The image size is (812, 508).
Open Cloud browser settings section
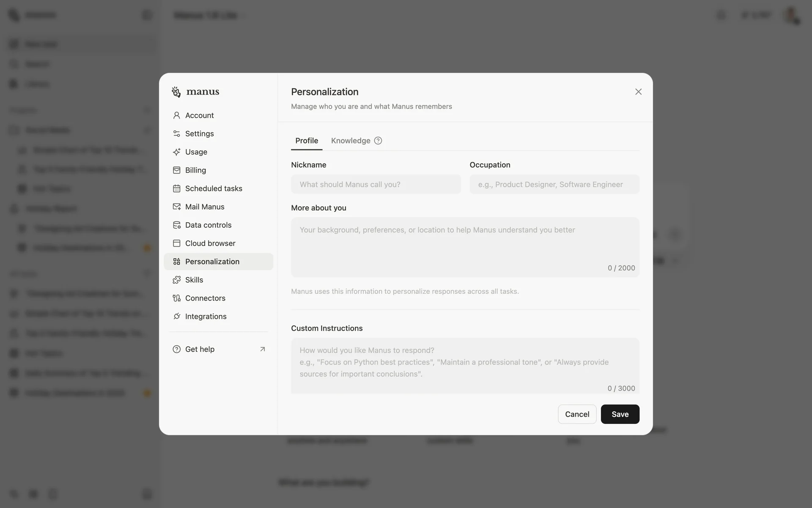coord(210,243)
